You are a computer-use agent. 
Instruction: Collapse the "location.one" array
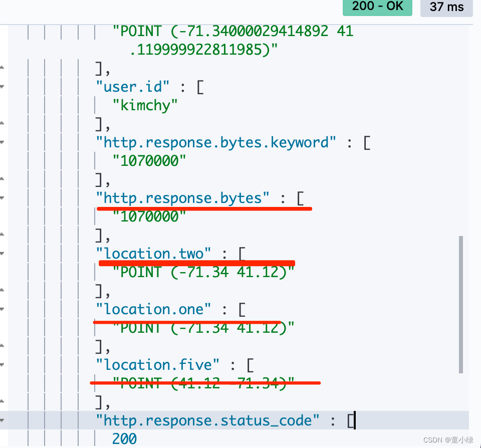click(3, 309)
